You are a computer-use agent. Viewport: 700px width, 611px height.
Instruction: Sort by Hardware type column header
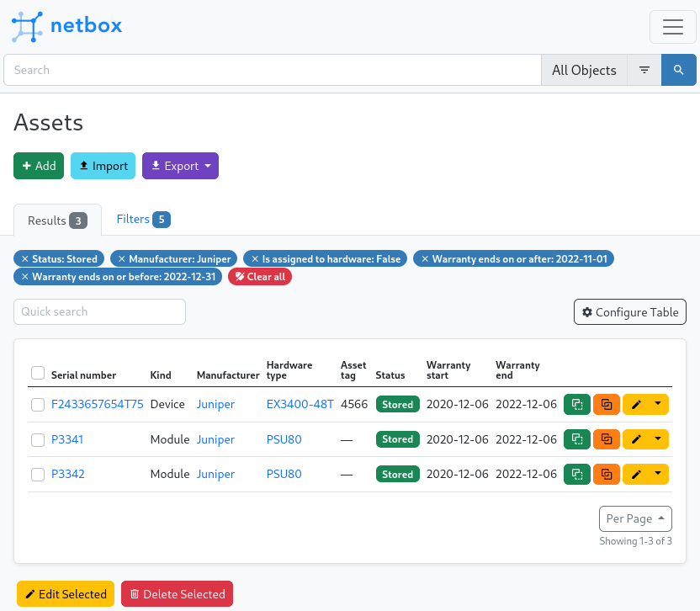point(289,370)
